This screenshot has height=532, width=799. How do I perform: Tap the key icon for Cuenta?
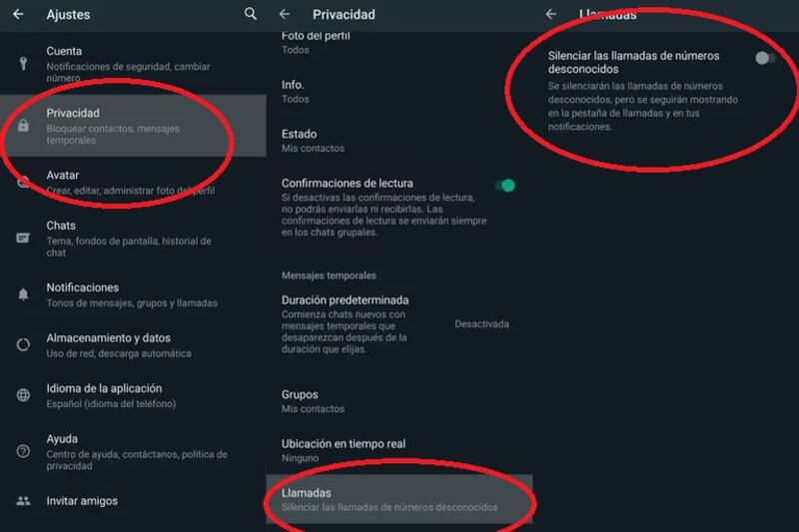coord(23,64)
